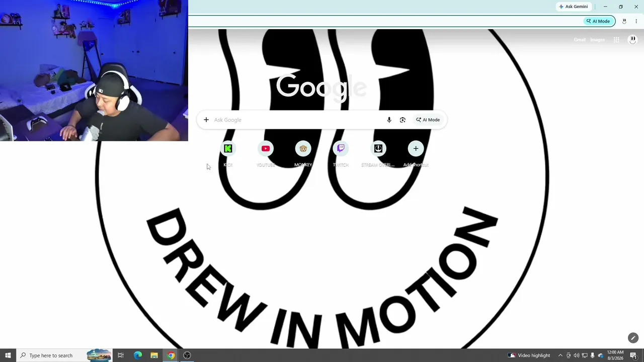Viewport: 644px width, 362px height.
Task: Open the notification center icon
Action: (633, 355)
